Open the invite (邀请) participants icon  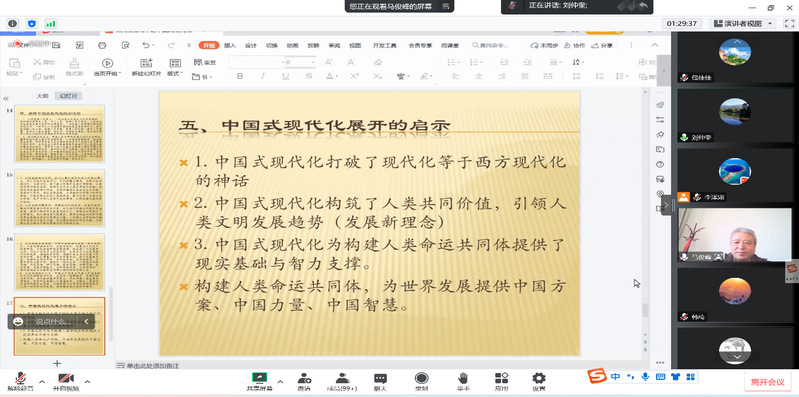(304, 381)
